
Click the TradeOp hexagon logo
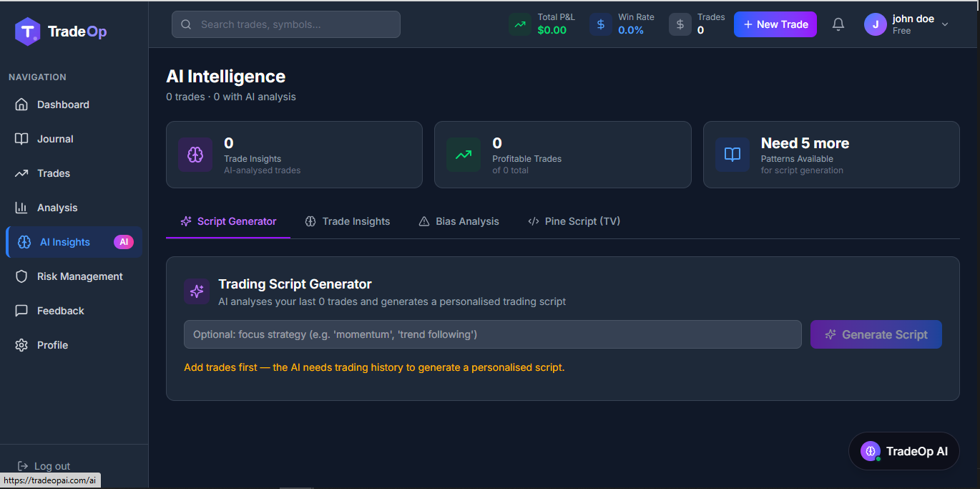(x=28, y=32)
